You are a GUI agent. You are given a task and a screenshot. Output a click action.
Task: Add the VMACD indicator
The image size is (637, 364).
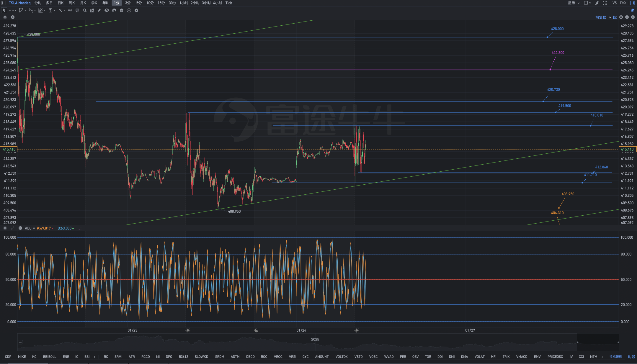click(x=522, y=357)
